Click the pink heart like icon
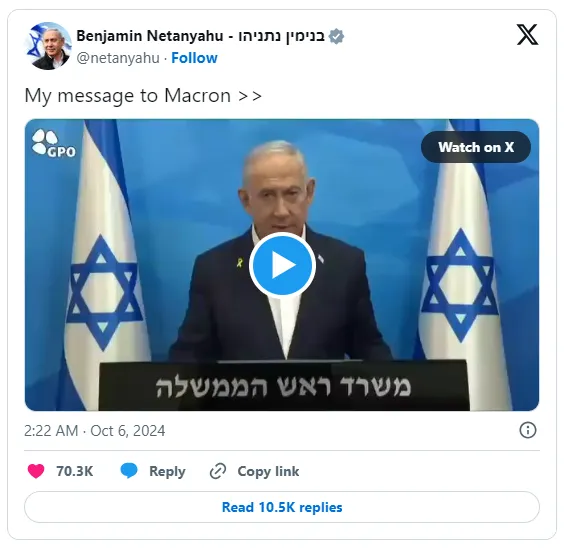This screenshot has height=550, width=568. 36,471
